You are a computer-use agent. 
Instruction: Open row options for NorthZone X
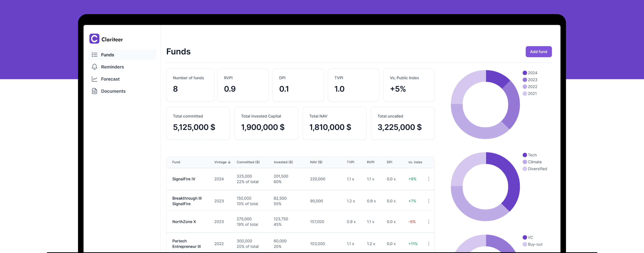[x=428, y=222]
